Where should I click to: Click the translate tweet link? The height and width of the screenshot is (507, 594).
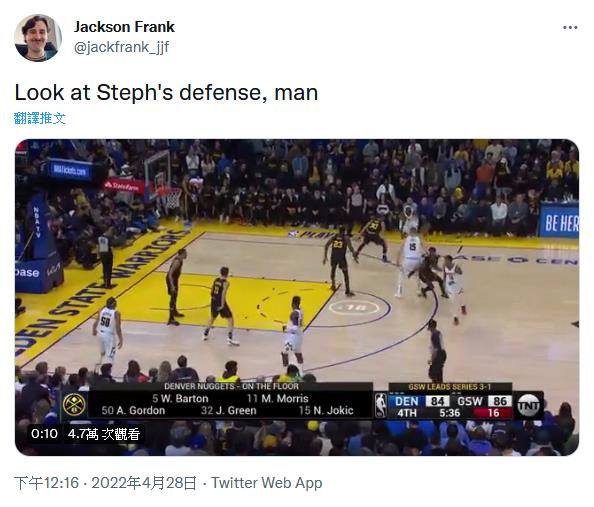pos(40,118)
